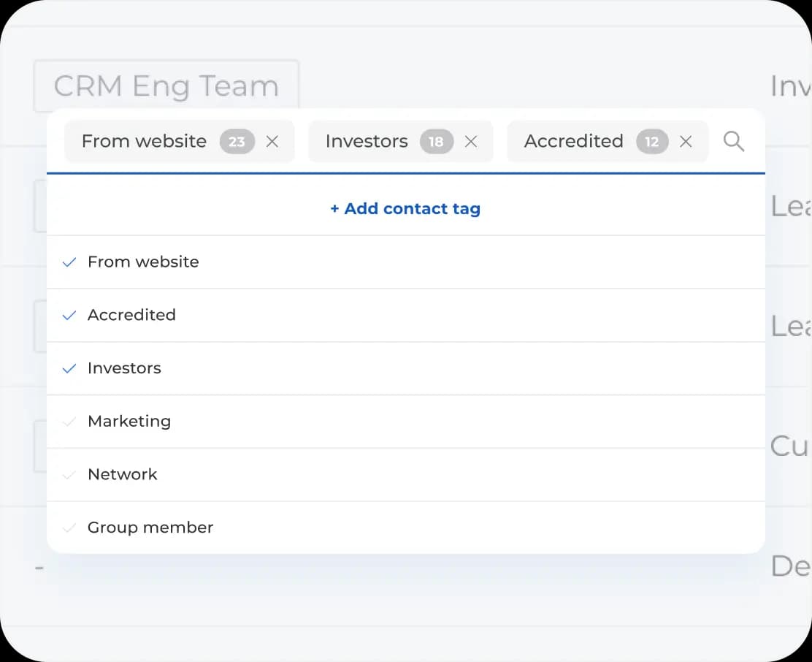Remove the "From website" tag chip
812x662 pixels.
coord(272,142)
